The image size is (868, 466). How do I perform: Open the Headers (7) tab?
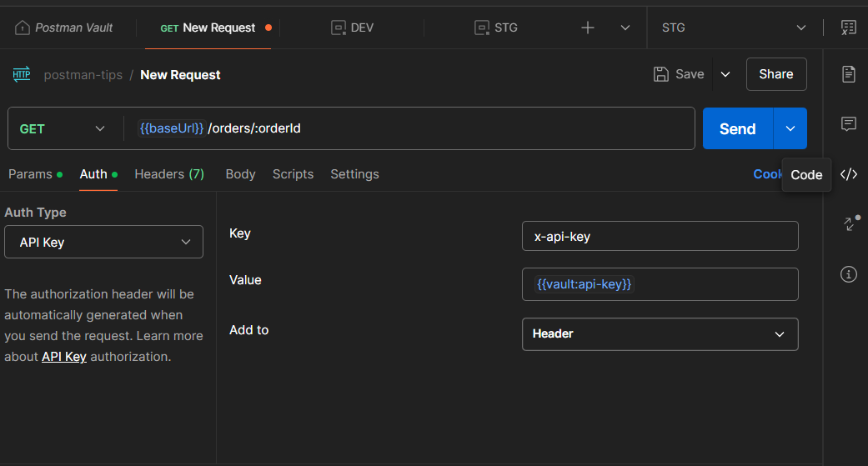tap(169, 174)
